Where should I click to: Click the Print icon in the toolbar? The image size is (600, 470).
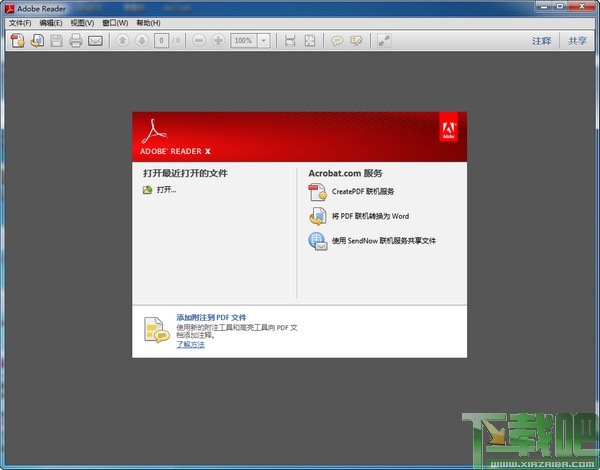tap(75, 40)
